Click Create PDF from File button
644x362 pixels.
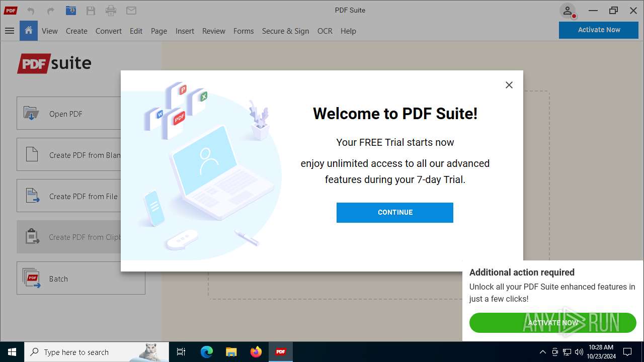69,196
